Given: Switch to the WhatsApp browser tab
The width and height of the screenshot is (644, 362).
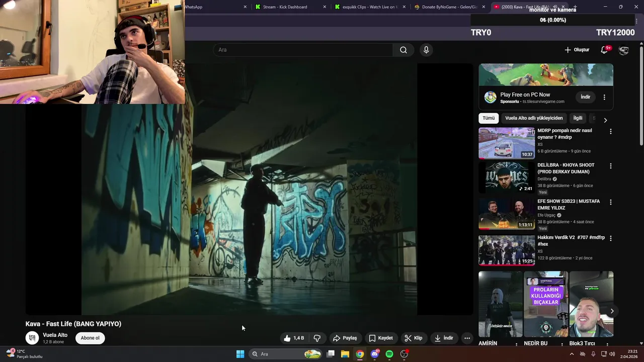Looking at the screenshot, I should pyautogui.click(x=216, y=7).
